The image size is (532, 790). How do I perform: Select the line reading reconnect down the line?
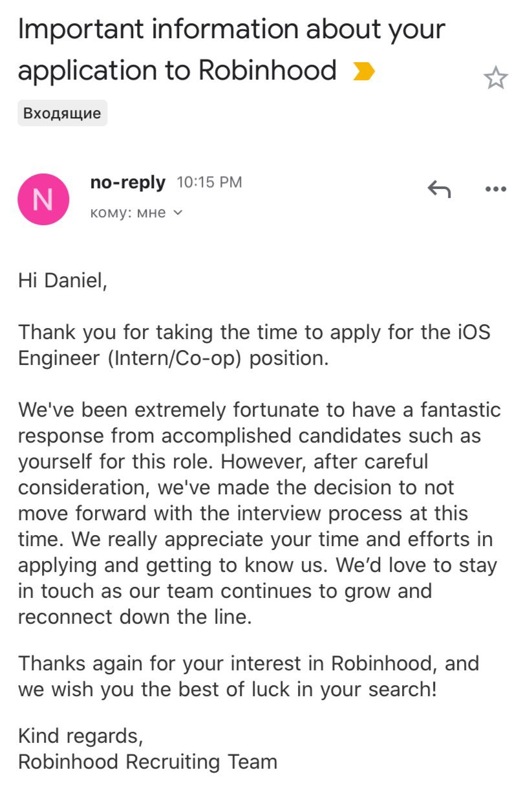click(134, 617)
